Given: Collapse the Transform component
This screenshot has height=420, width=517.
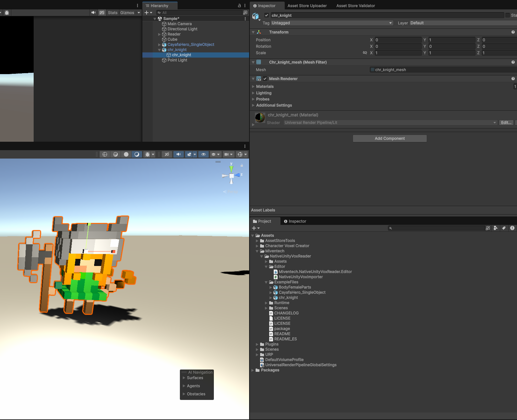Looking at the screenshot, I should pyautogui.click(x=253, y=32).
